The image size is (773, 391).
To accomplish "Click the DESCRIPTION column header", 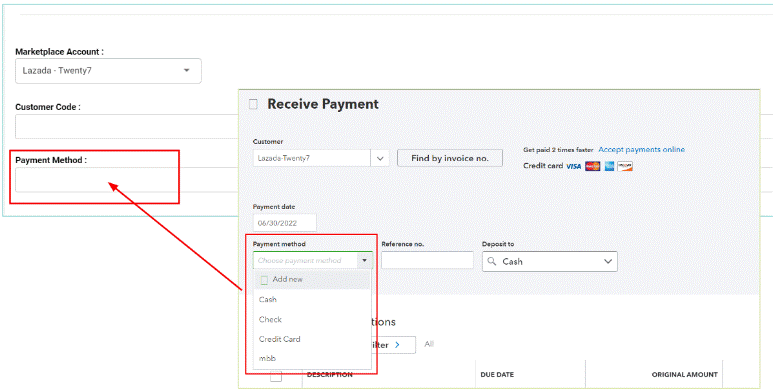I will tap(329, 375).
